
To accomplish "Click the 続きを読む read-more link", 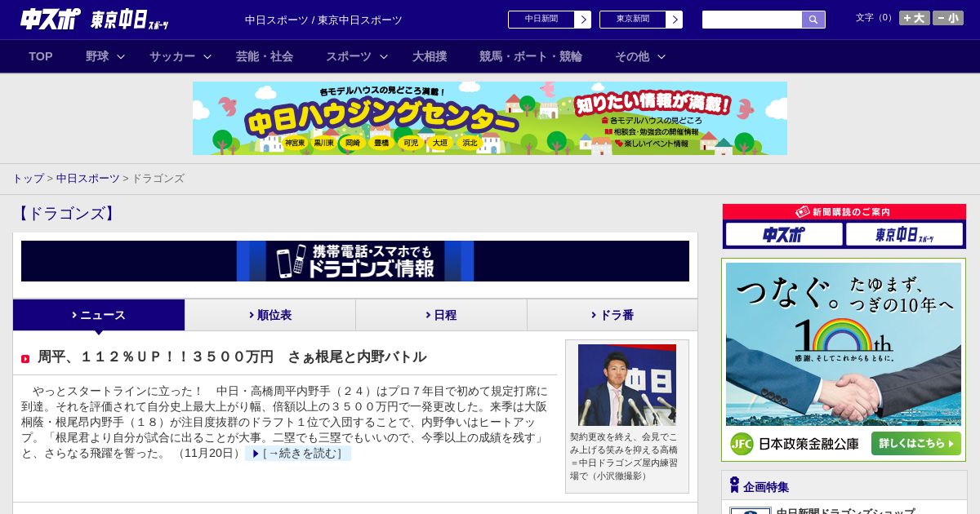I will (298, 454).
